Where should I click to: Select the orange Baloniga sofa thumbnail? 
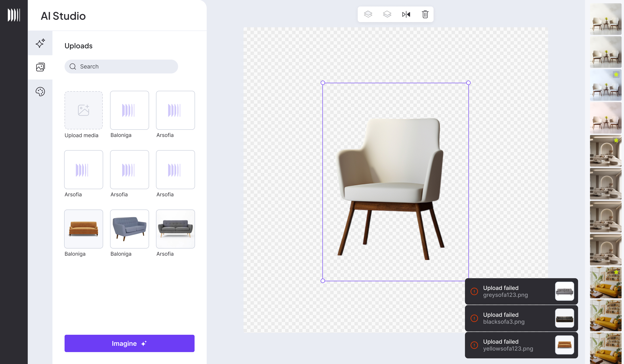[x=83, y=229]
